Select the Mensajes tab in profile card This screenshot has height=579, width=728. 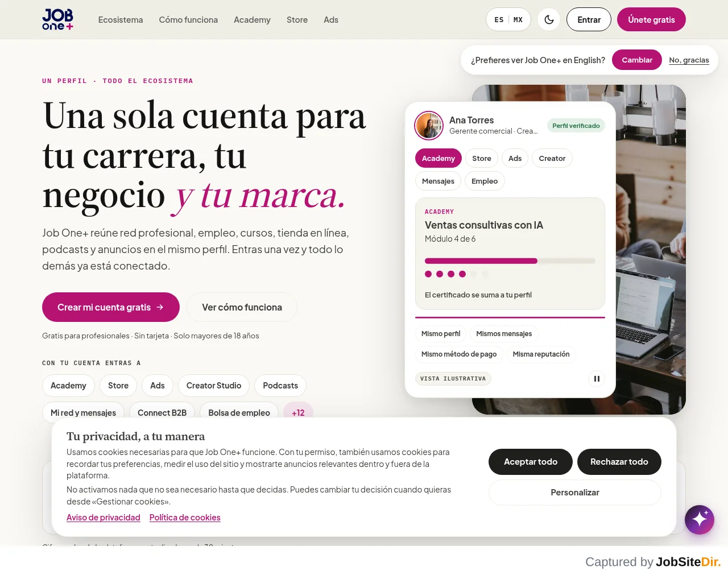point(438,181)
